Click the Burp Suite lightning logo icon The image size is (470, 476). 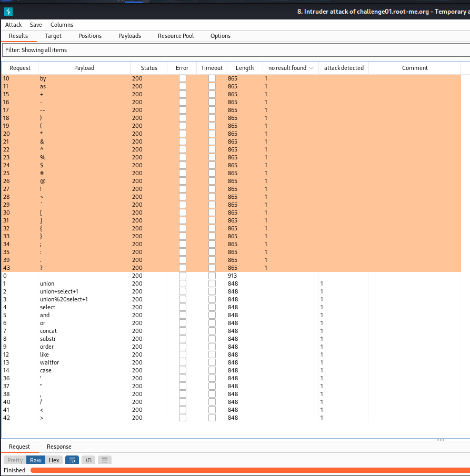pyautogui.click(x=8, y=12)
